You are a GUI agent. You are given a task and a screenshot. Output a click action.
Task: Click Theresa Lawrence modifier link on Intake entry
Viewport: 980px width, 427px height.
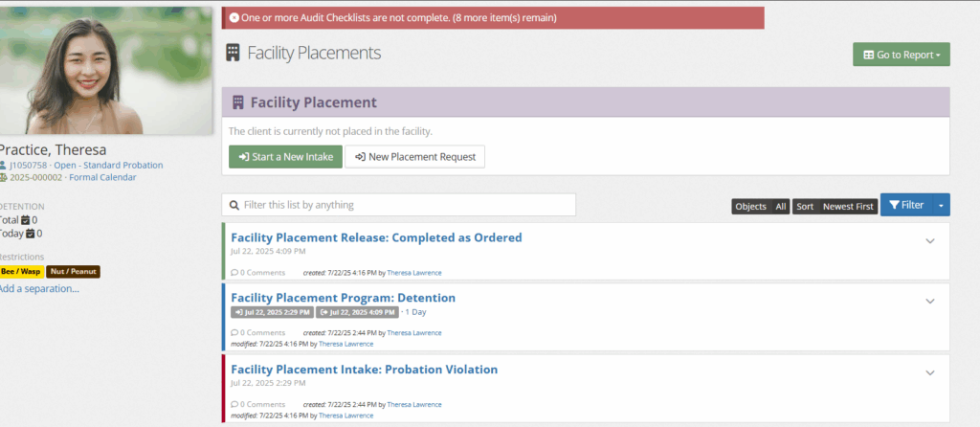346,416
